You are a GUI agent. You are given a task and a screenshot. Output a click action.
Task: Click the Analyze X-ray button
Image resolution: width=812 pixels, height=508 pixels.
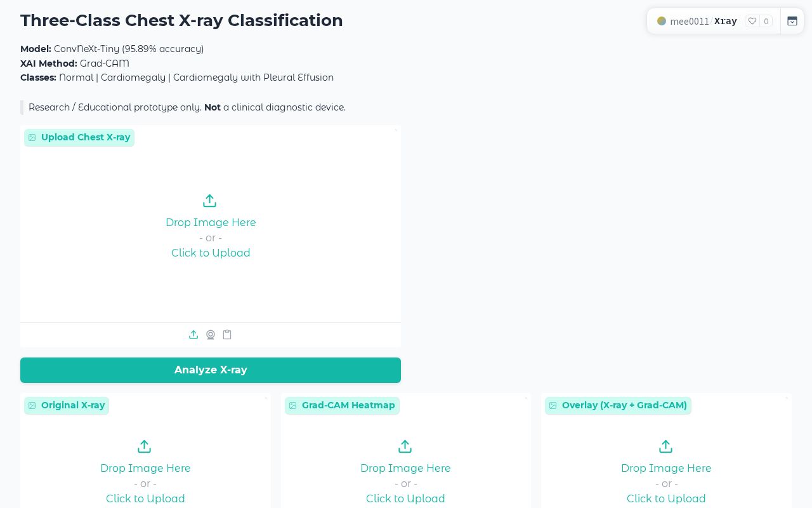point(211,370)
